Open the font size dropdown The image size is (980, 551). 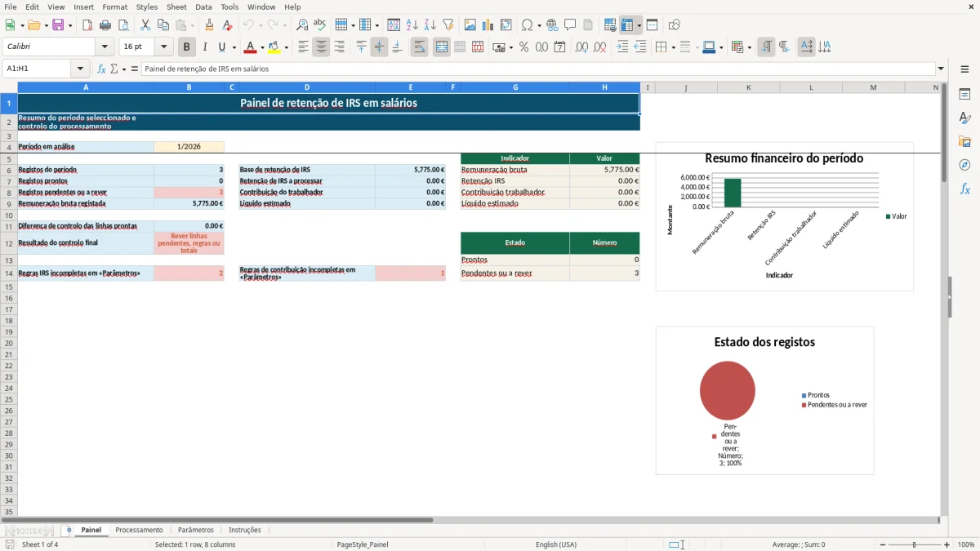163,47
